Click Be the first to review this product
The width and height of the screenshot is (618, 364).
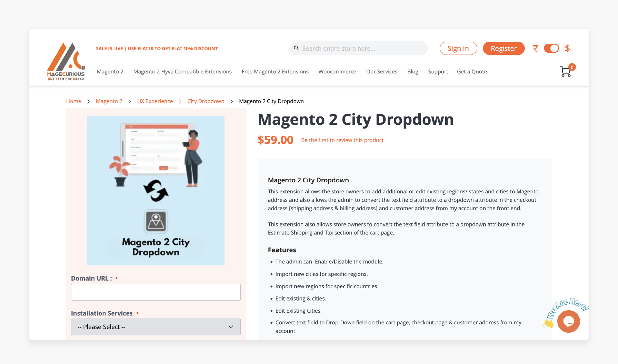pyautogui.click(x=342, y=140)
